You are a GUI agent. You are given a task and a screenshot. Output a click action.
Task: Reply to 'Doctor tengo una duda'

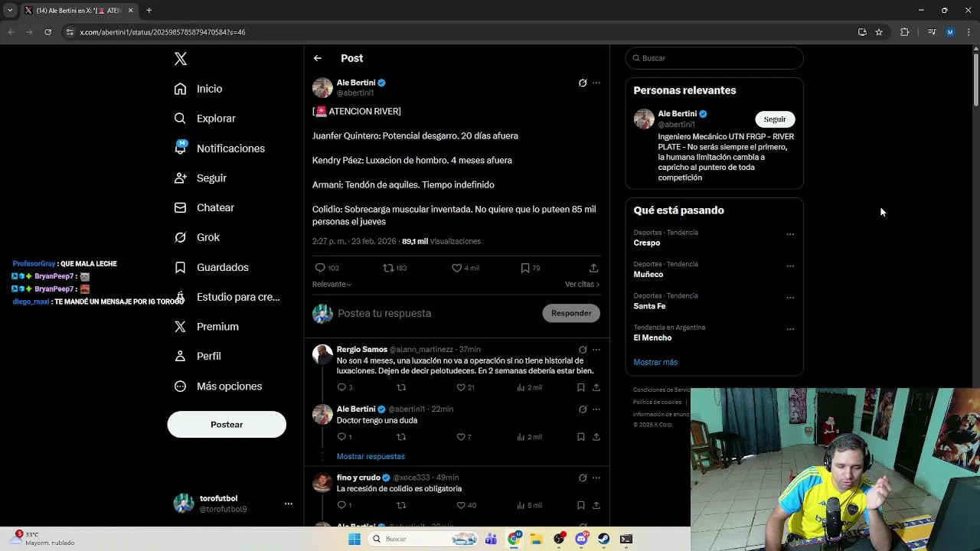point(345,437)
